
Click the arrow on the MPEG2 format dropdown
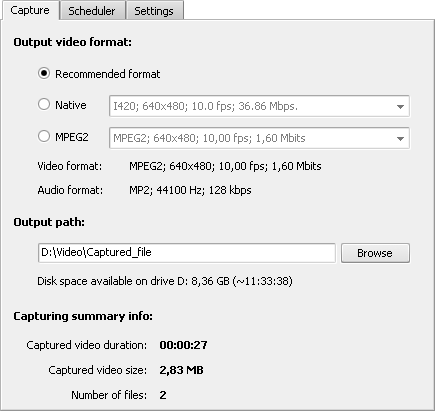[400, 139]
